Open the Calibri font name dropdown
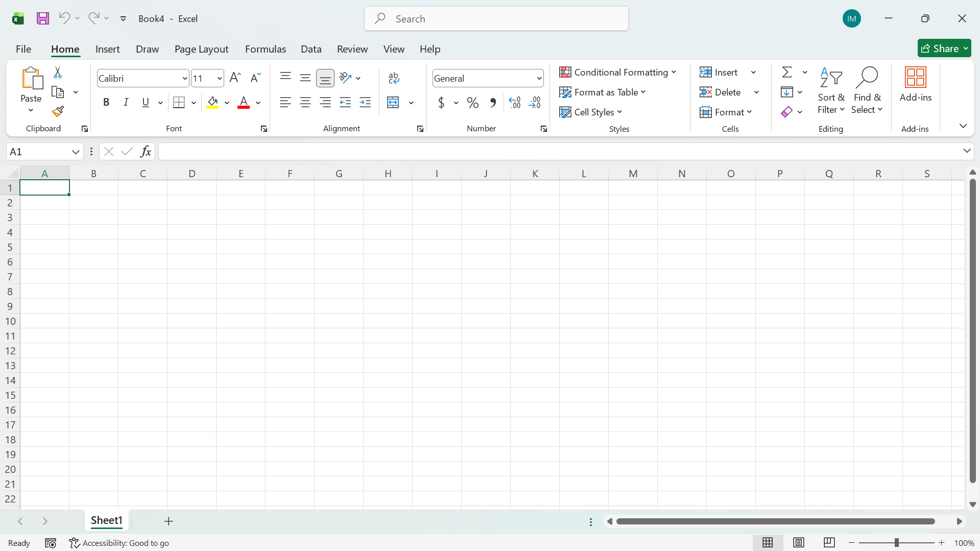Screen dimensions: 980x551 point(185,78)
